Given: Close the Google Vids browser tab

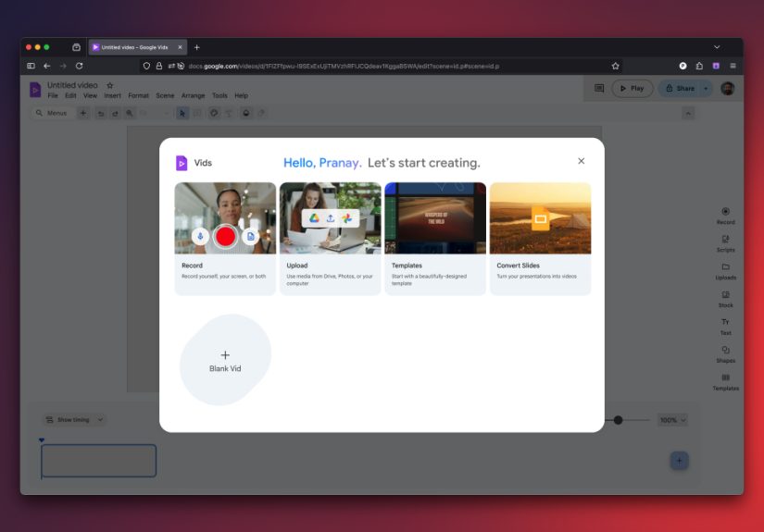Looking at the screenshot, I should (180, 47).
